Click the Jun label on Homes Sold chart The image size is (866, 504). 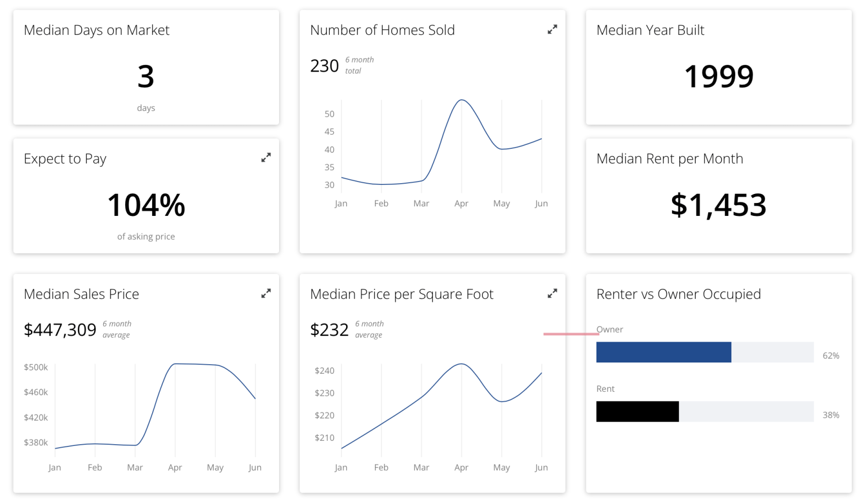541,204
